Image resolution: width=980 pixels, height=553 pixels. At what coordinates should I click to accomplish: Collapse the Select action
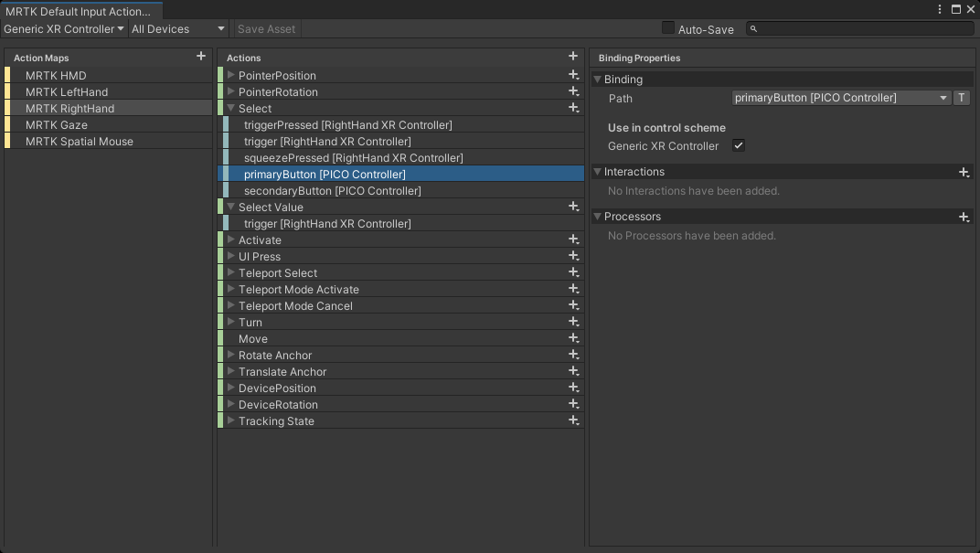tap(230, 108)
